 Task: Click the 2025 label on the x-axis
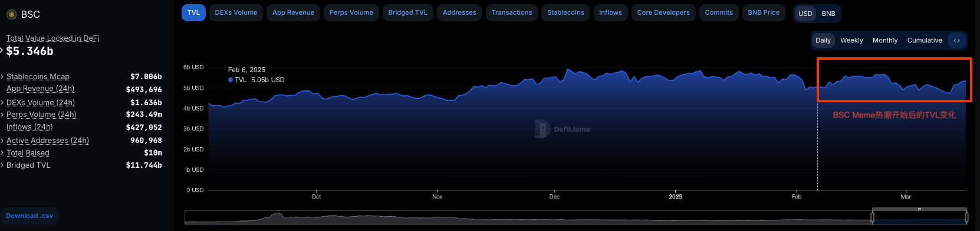(676, 197)
